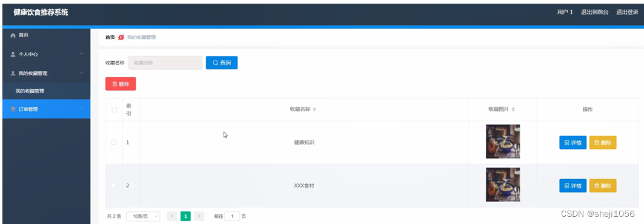
Task: Click the 操作 column header
Action: pyautogui.click(x=587, y=110)
